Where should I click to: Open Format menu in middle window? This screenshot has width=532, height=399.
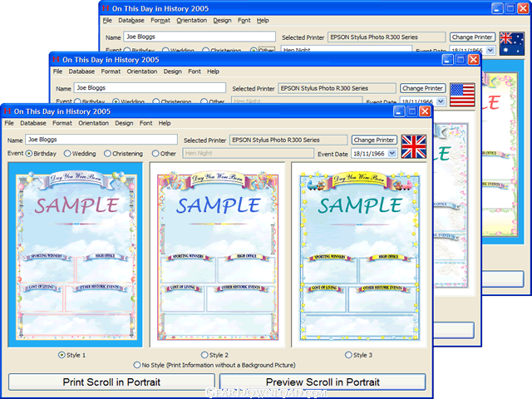point(111,71)
